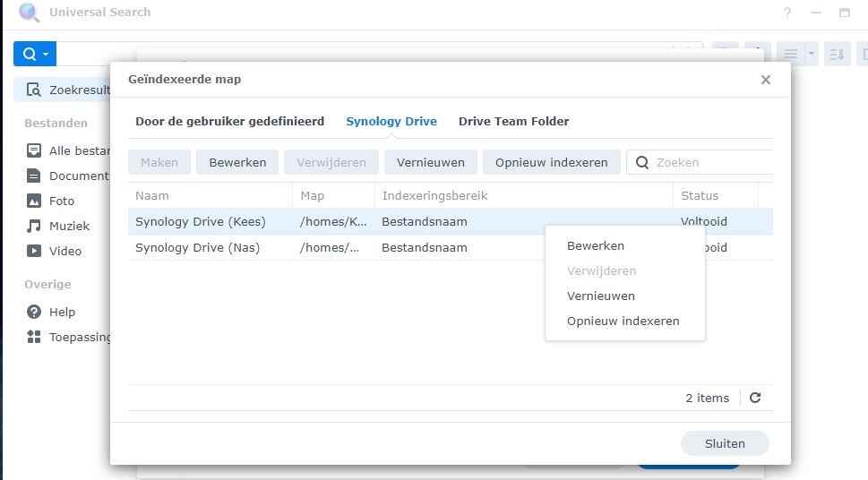This screenshot has height=480, width=868.
Task: Open Video category in sidebar
Action: point(64,251)
